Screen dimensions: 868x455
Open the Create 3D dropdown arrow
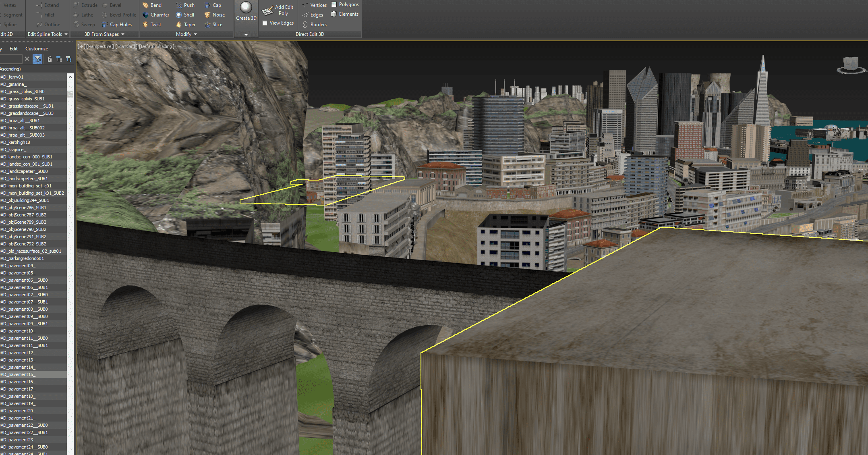click(246, 35)
